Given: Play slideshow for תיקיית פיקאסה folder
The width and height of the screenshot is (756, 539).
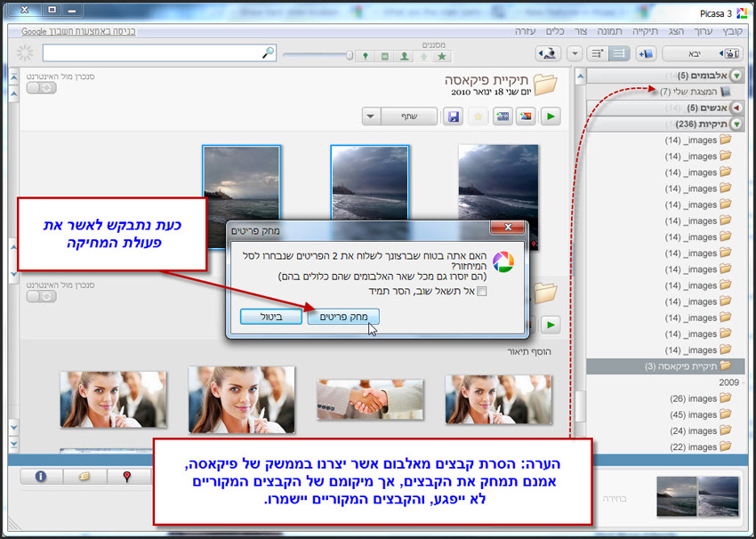Looking at the screenshot, I should tap(551, 117).
